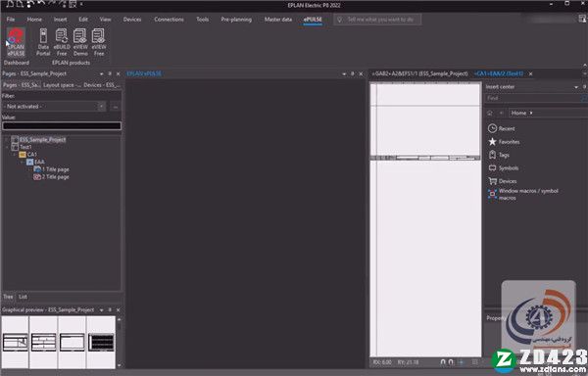The image size is (588, 376).
Task: Expand the Filter dropdown showing Not activated
Action: 54,107
